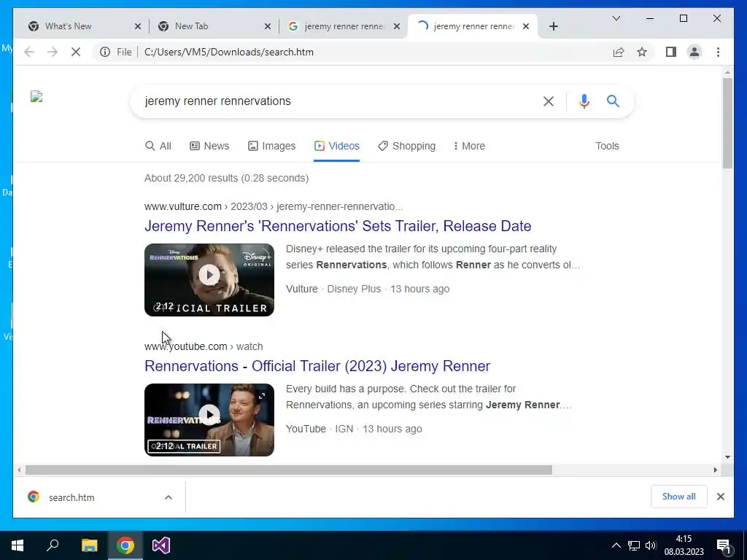Clear the search box with X

pos(549,101)
